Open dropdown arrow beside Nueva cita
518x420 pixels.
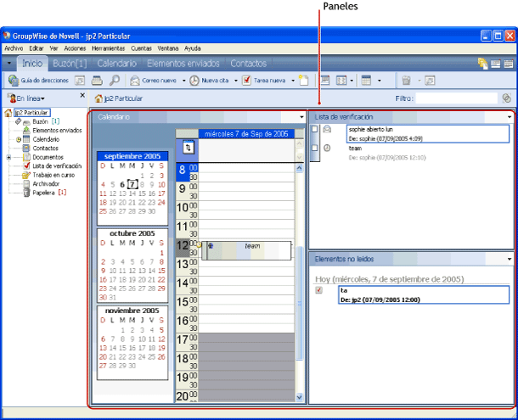[236, 81]
